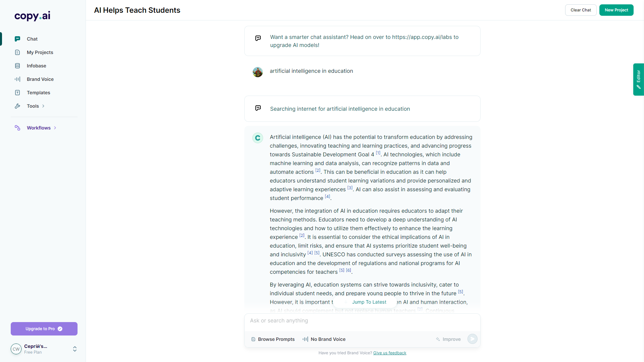Click the Tools wrench icon
The height and width of the screenshot is (362, 644).
pyautogui.click(x=17, y=106)
